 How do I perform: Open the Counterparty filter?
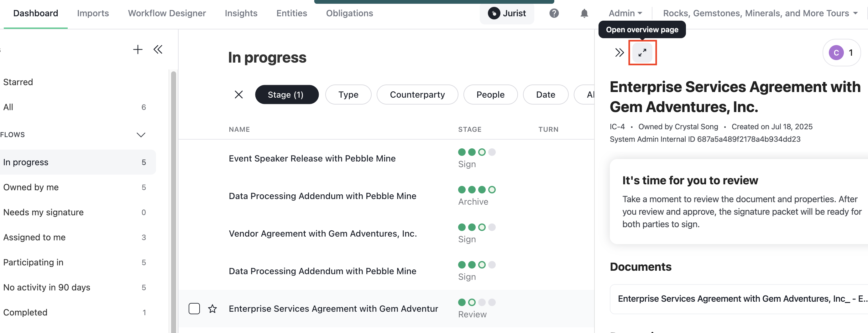417,95
